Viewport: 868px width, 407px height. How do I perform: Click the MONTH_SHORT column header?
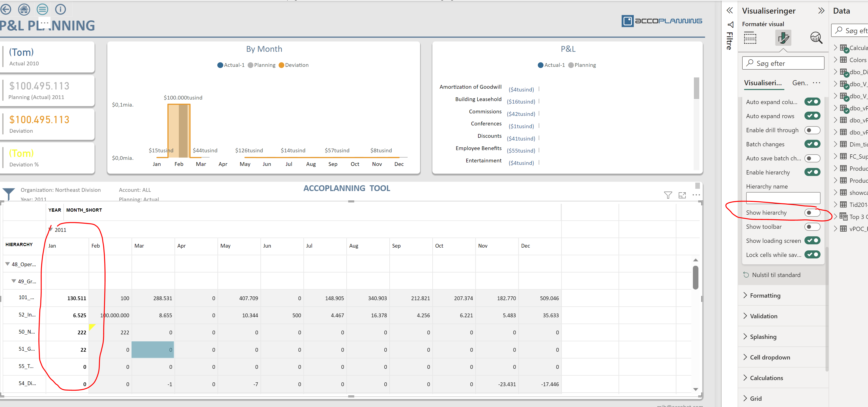pos(84,210)
